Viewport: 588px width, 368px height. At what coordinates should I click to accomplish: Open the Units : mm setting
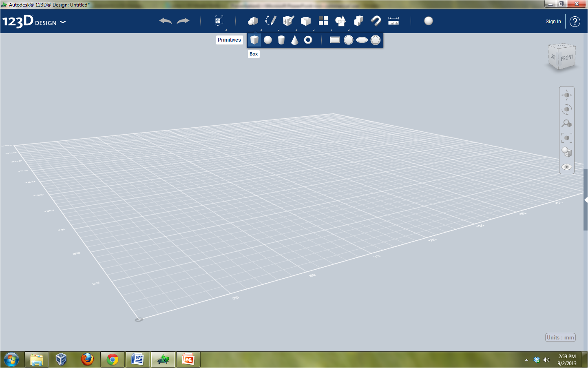560,337
